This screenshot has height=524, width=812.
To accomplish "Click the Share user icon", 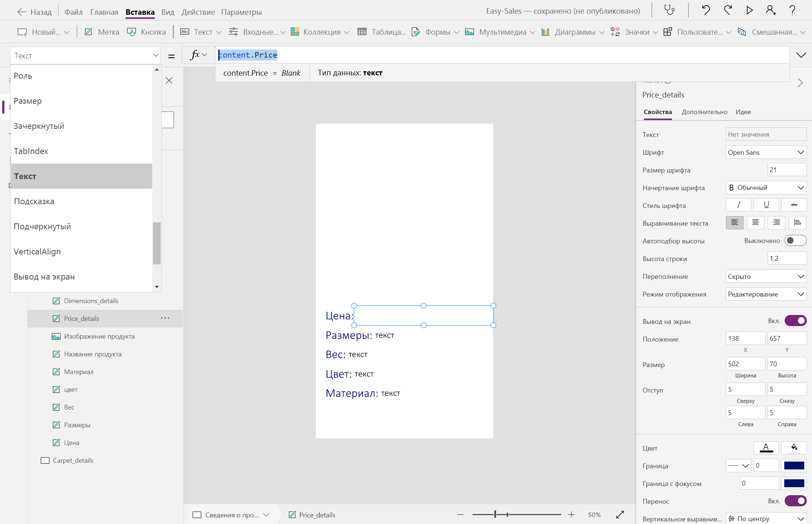I will click(771, 10).
